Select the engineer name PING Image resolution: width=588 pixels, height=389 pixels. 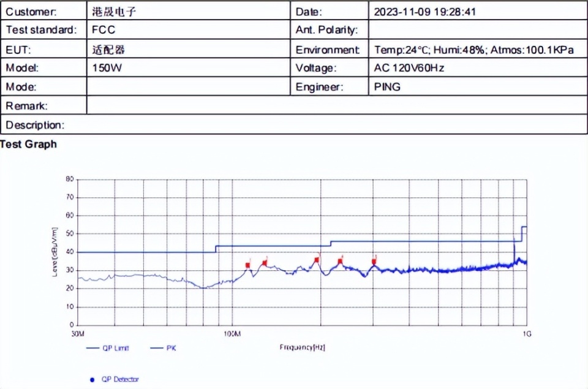coord(387,86)
